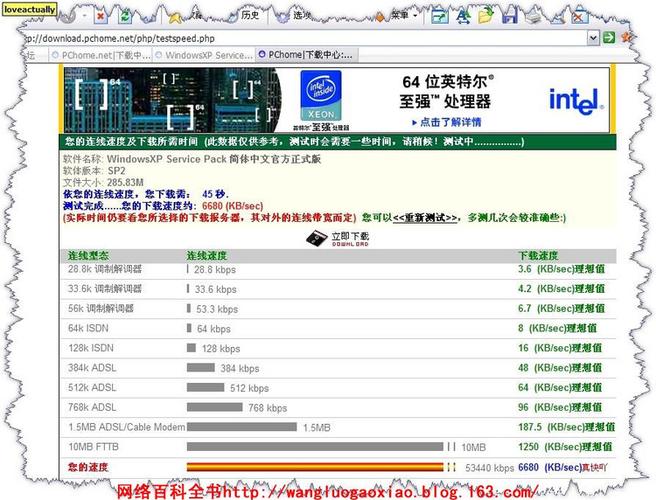656x500 pixels.
Task: Click the file size text '285.83M'
Action: tap(125, 182)
